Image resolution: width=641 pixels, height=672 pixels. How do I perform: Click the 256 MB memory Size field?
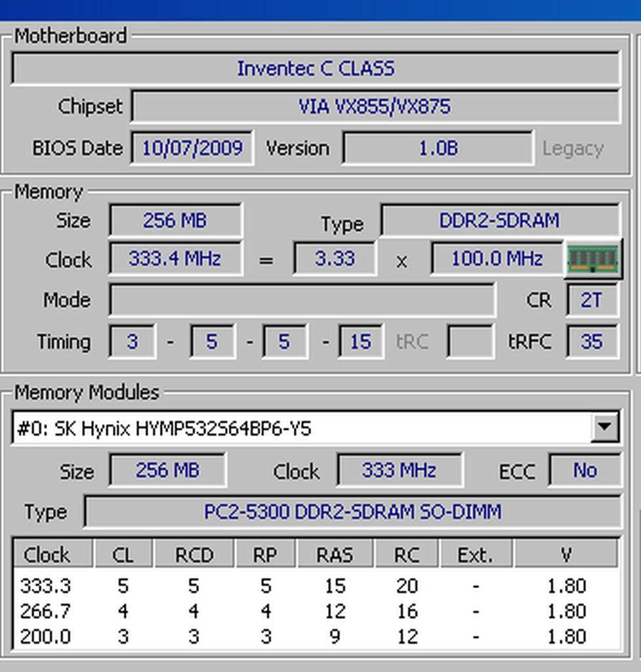coord(175,220)
